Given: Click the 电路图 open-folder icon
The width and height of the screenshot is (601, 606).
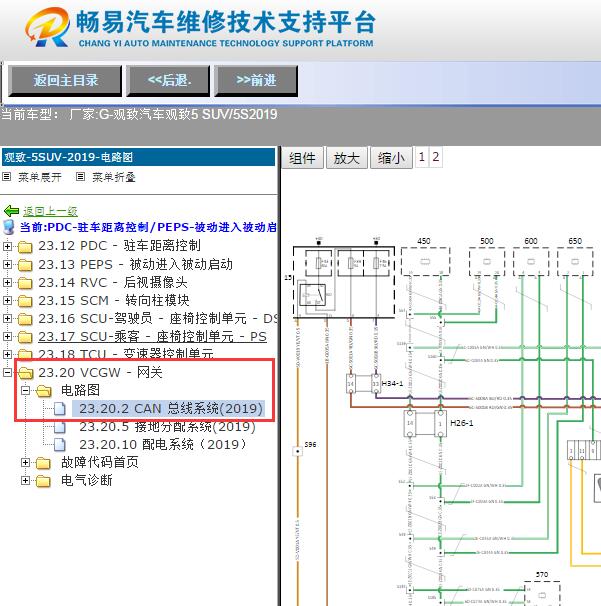Looking at the screenshot, I should click(44, 391).
